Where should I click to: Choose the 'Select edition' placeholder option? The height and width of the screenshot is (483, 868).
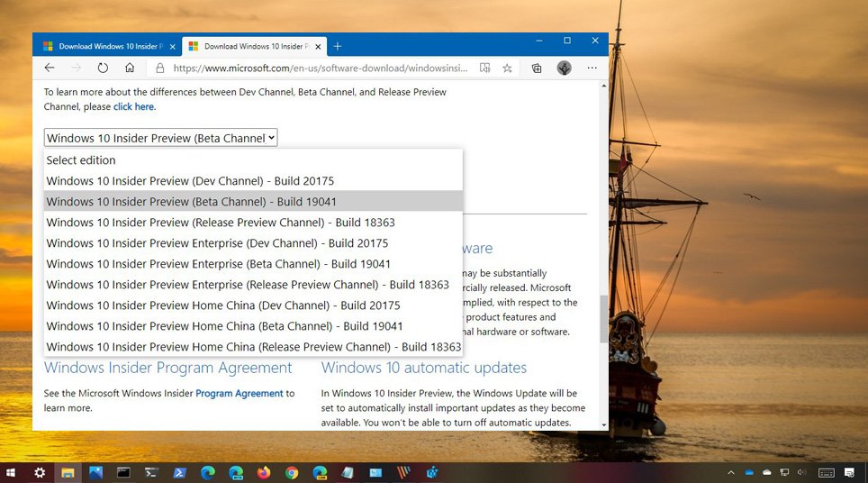click(x=81, y=160)
